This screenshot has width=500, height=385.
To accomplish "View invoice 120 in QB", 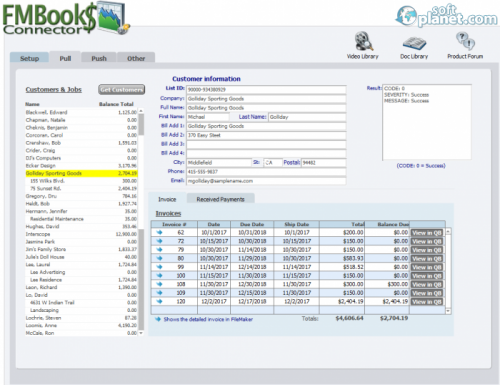I will [x=427, y=302].
